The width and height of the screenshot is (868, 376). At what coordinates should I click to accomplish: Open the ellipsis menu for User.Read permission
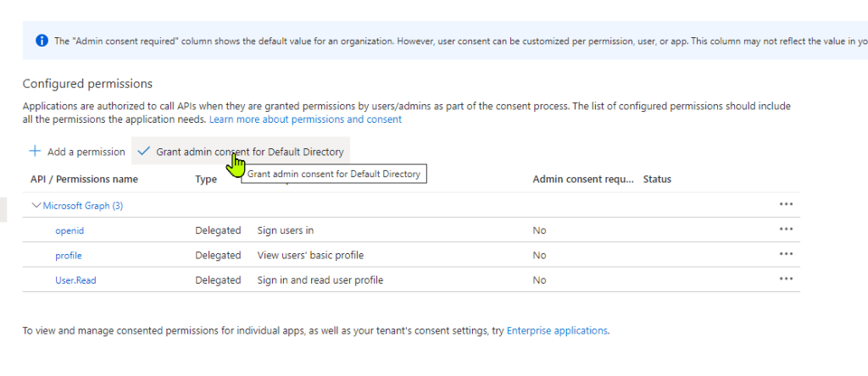click(x=786, y=279)
